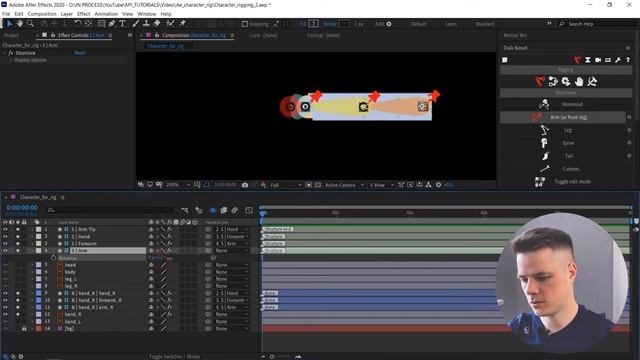Click timeline layer search field
Image resolution: width=640 pixels, height=360 pixels.
coord(110,210)
